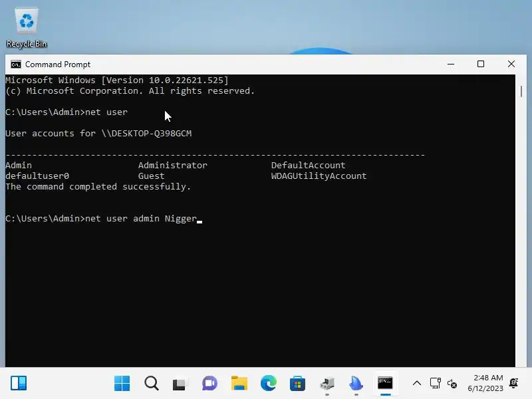Click the 'User accounts for \\DESKTOP-Q398GCM' line
This screenshot has height=399, width=532.
(x=98, y=134)
